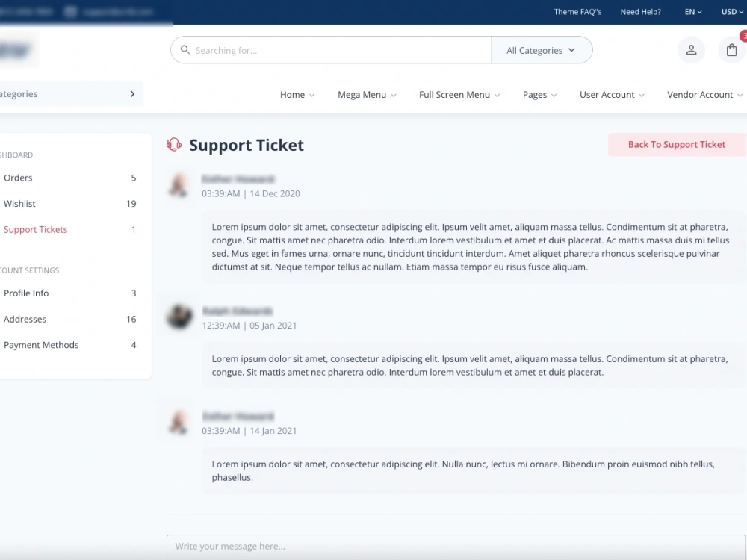Click the Support Ticket headset icon
Screen dimensions: 747x560
pyautogui.click(x=174, y=144)
